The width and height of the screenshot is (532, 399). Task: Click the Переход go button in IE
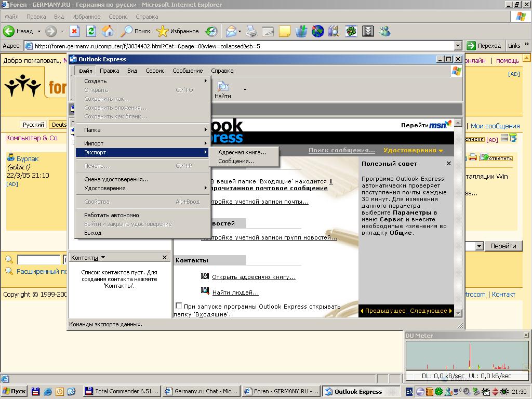tap(484, 46)
